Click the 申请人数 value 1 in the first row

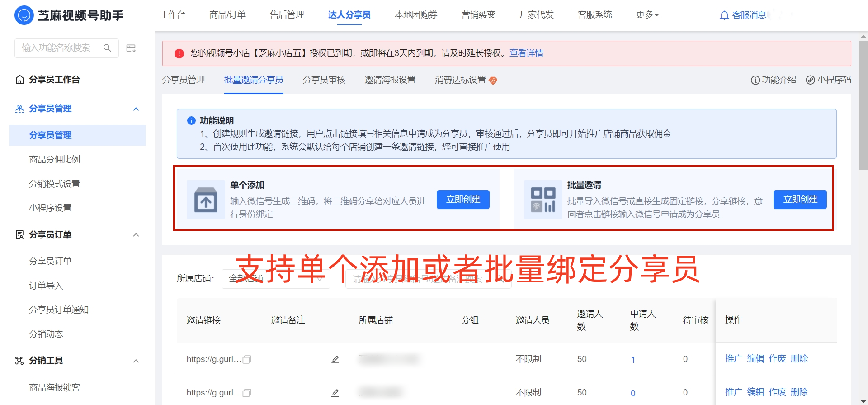[633, 360]
